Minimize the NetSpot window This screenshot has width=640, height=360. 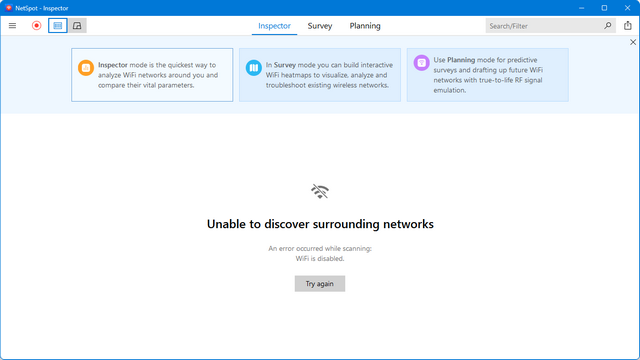click(581, 8)
